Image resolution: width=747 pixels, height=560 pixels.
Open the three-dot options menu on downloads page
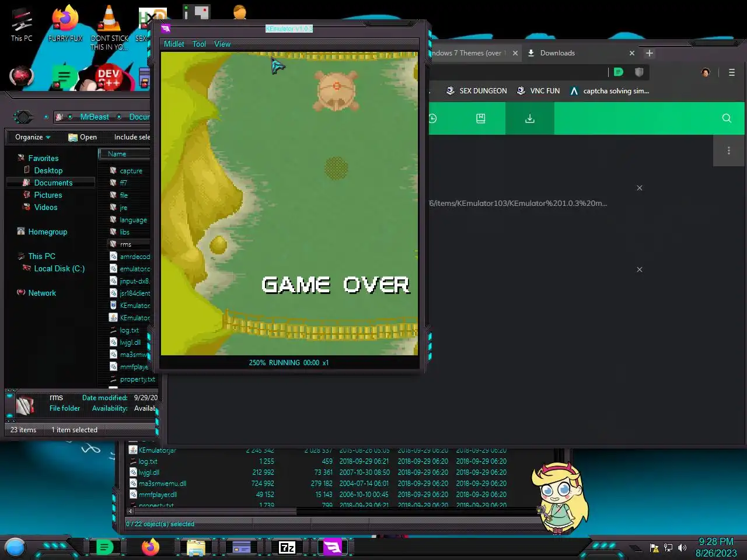729,150
